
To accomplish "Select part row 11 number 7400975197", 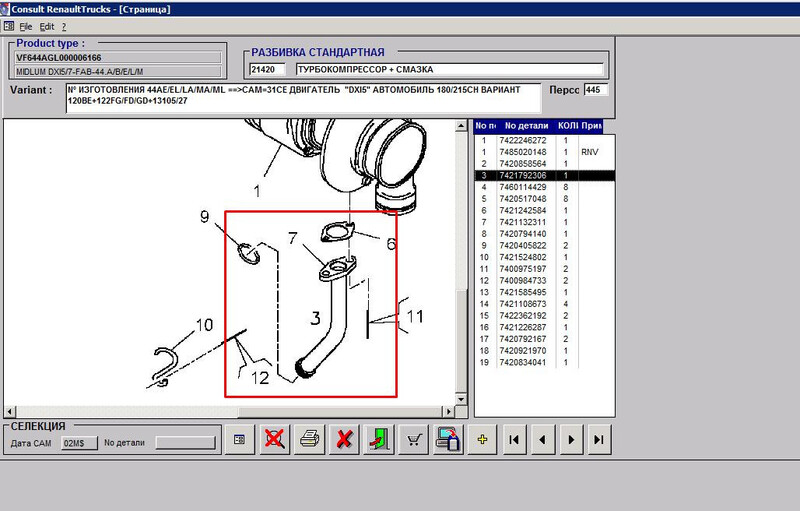I will pos(544,269).
